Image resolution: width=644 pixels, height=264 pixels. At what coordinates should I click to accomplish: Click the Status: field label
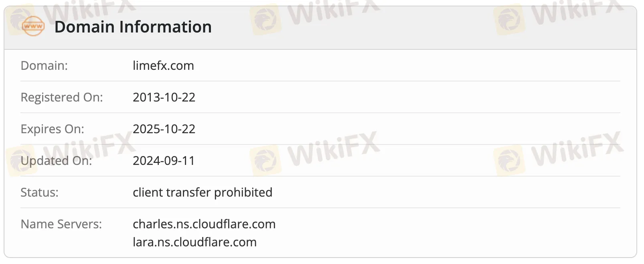click(39, 192)
